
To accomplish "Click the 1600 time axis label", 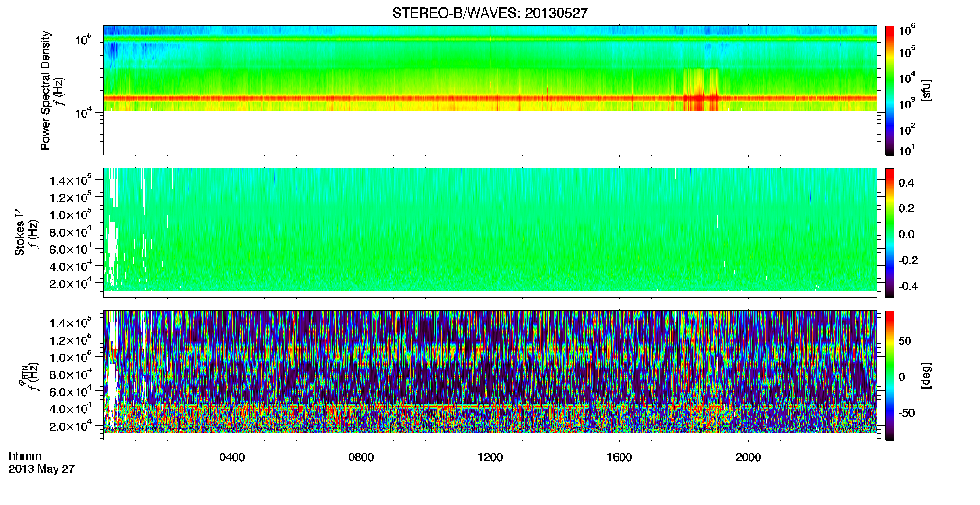I will pos(619,457).
